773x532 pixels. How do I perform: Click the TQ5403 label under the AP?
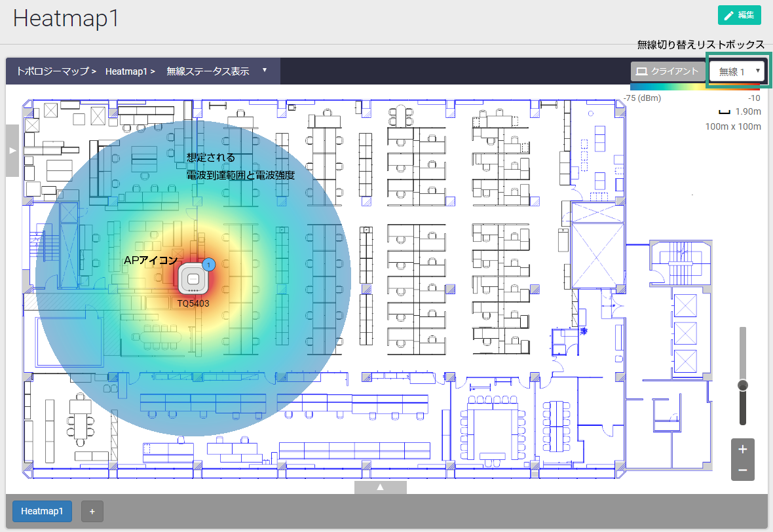[193, 304]
